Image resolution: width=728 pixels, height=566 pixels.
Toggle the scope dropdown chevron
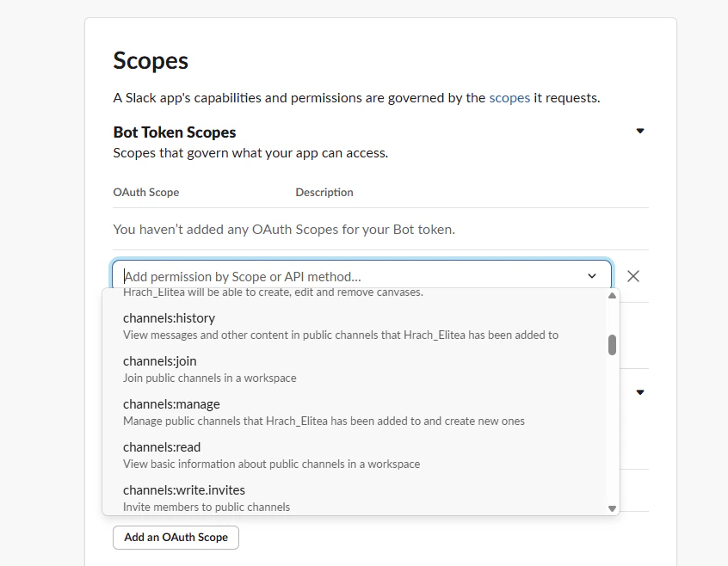point(592,276)
